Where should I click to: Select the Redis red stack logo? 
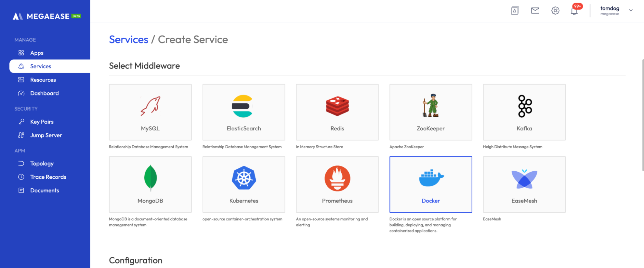click(337, 106)
